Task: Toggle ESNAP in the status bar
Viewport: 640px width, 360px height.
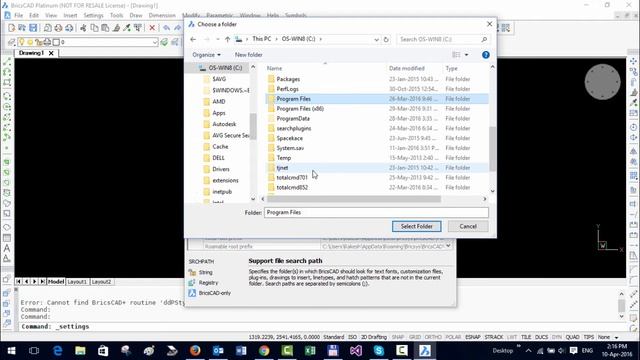Action: point(473,337)
